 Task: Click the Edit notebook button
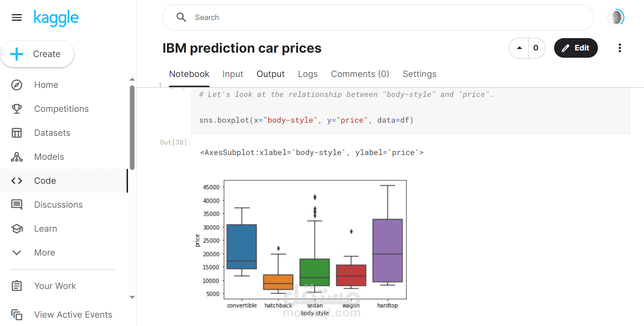575,48
